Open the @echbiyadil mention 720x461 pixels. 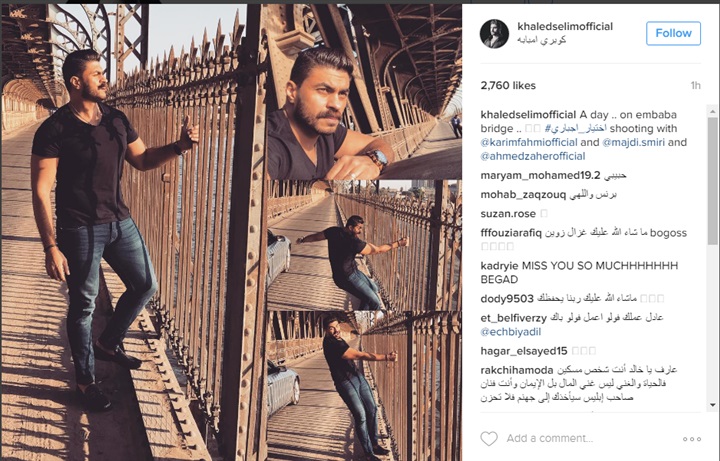(511, 332)
